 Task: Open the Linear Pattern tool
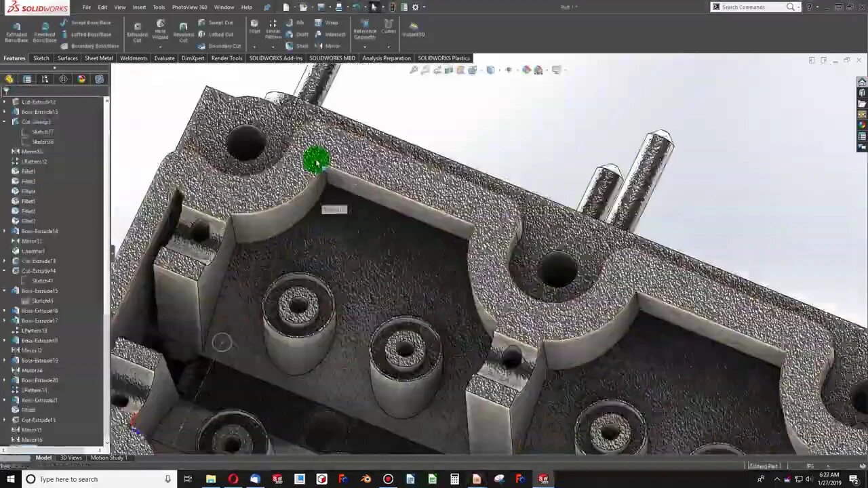point(273,30)
